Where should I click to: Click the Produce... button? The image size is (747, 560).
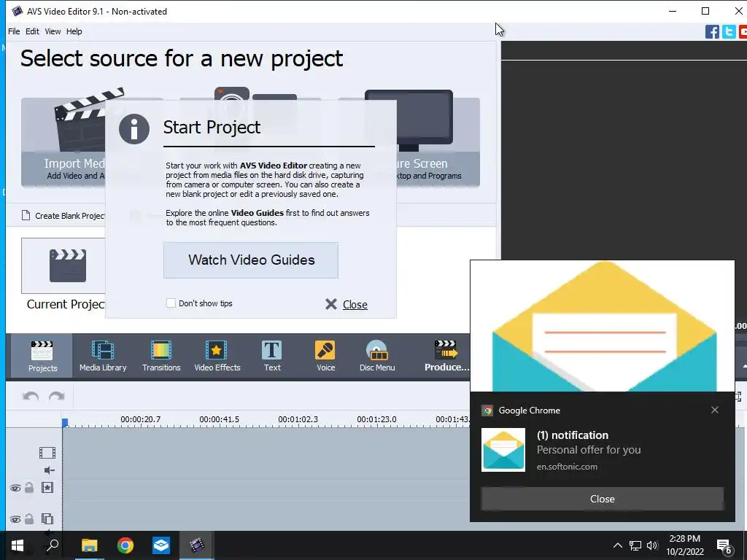point(446,356)
